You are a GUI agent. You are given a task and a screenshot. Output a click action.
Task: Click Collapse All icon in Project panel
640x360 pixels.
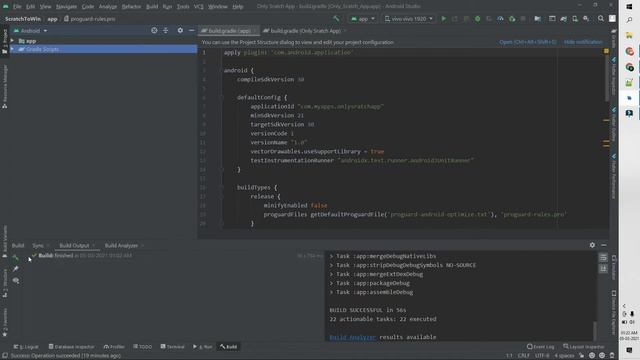(x=165, y=31)
